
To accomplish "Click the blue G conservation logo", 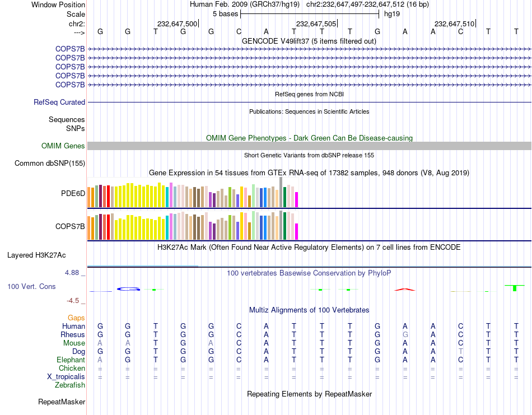I will (129, 289).
